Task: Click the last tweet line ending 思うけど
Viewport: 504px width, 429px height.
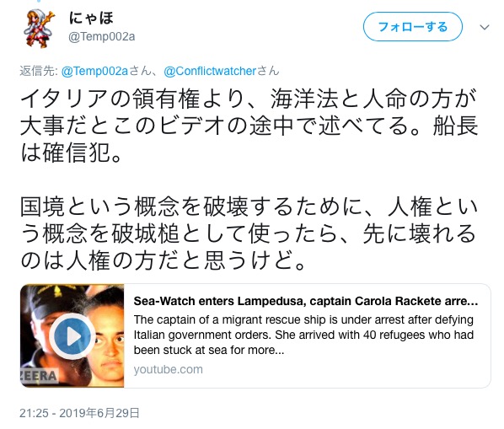Action: (x=163, y=260)
